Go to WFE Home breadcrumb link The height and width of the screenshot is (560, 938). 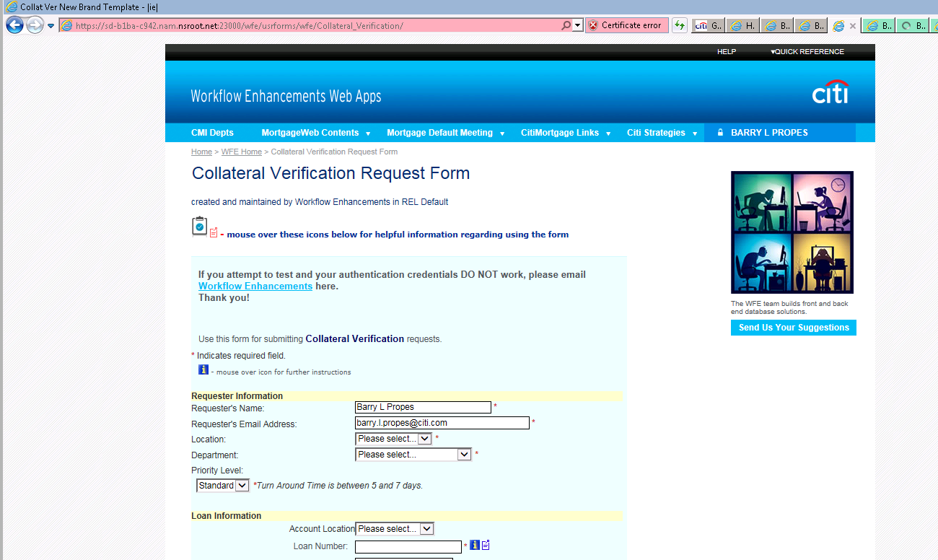coord(241,152)
